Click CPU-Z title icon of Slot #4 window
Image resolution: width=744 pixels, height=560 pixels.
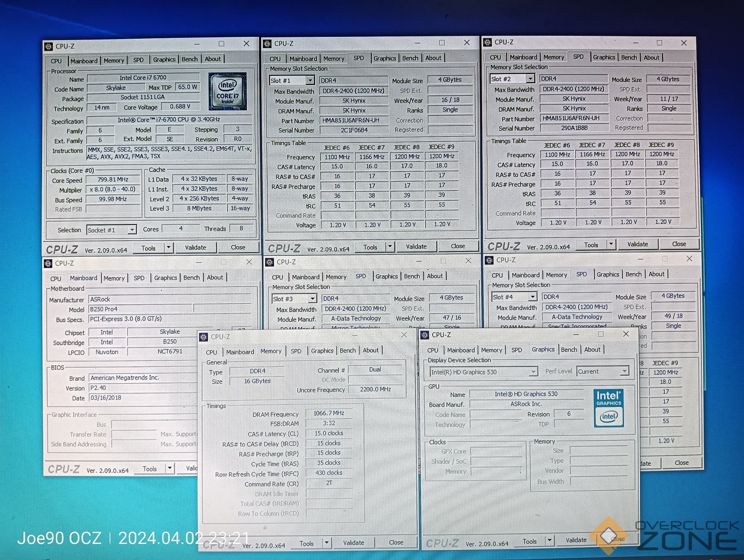(489, 260)
